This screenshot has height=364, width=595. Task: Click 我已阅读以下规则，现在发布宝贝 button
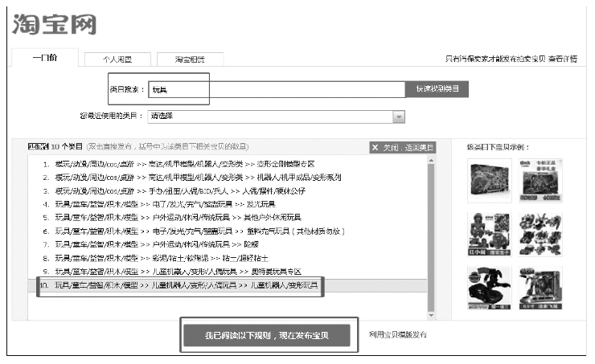[x=267, y=335]
